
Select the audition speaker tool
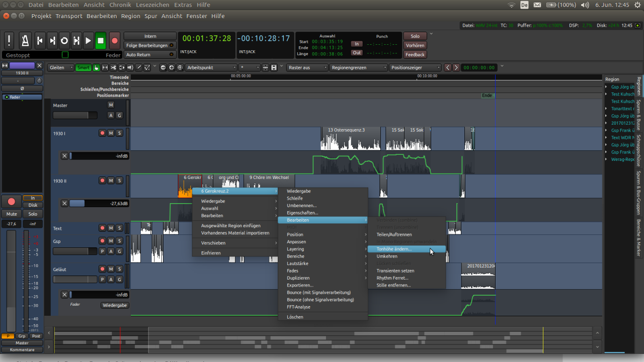[130, 67]
